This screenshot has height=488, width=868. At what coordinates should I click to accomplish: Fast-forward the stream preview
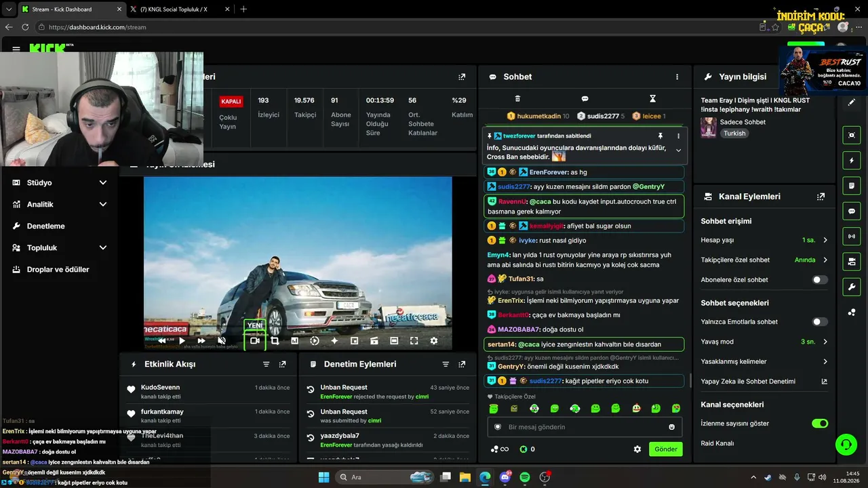[x=201, y=341]
